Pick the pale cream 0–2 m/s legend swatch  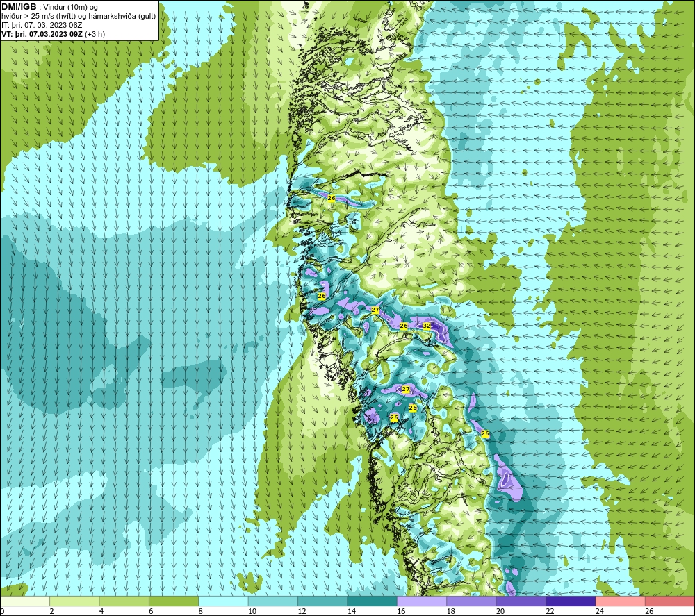pos(25,601)
